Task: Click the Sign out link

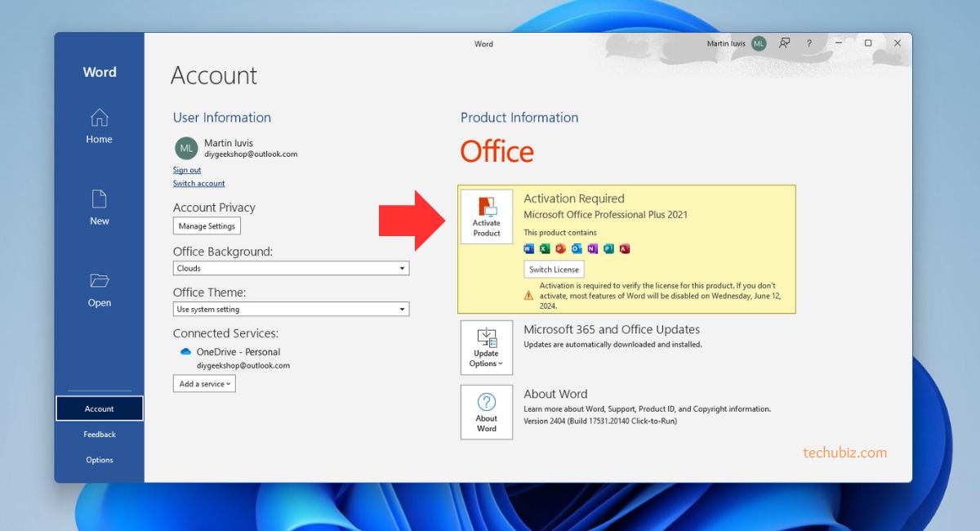Action: 187,170
